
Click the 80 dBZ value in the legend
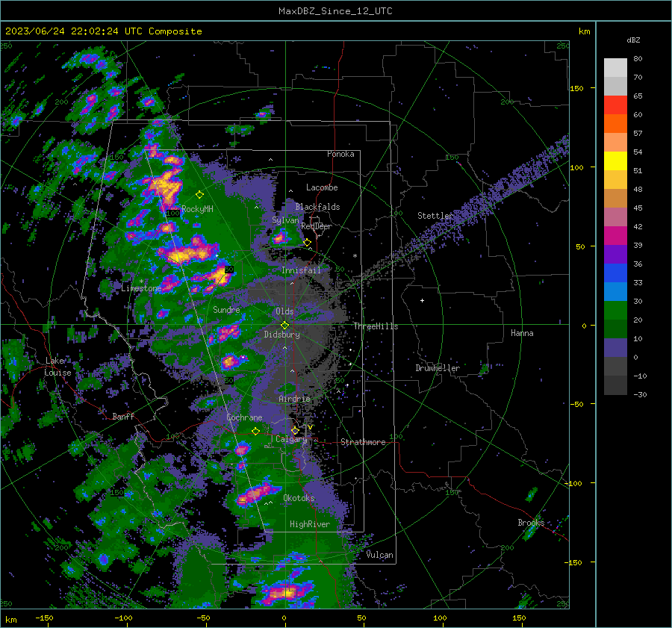point(638,59)
